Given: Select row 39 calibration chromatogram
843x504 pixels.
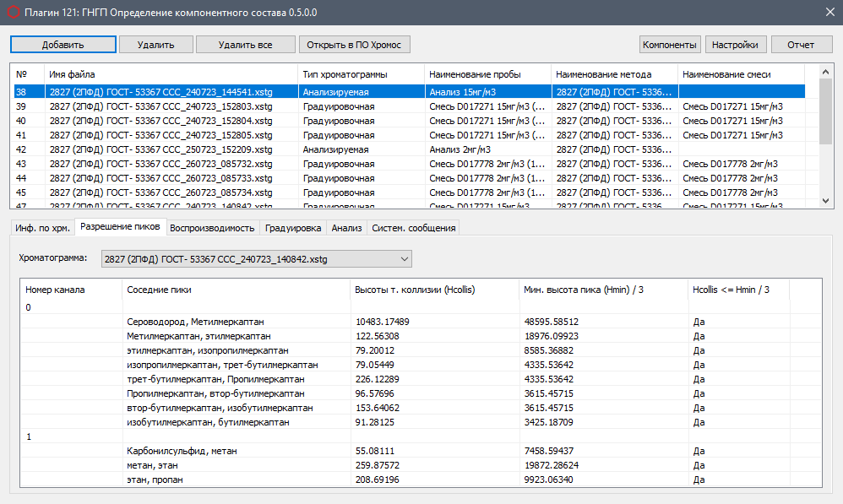Looking at the screenshot, I should [160, 106].
